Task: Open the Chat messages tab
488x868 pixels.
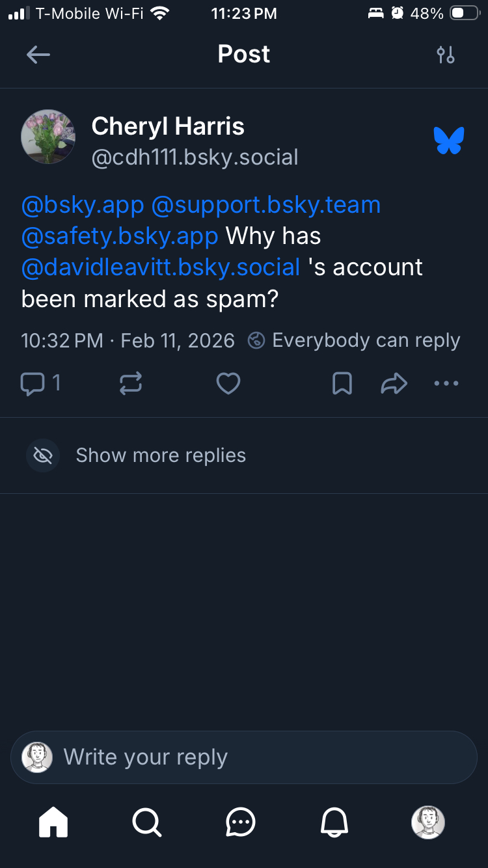Action: click(x=241, y=822)
